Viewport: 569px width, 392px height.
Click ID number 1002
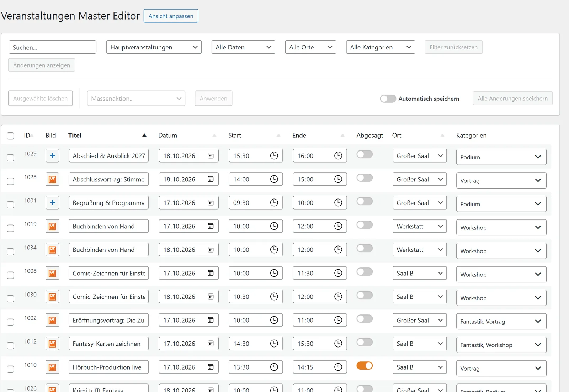point(30,318)
